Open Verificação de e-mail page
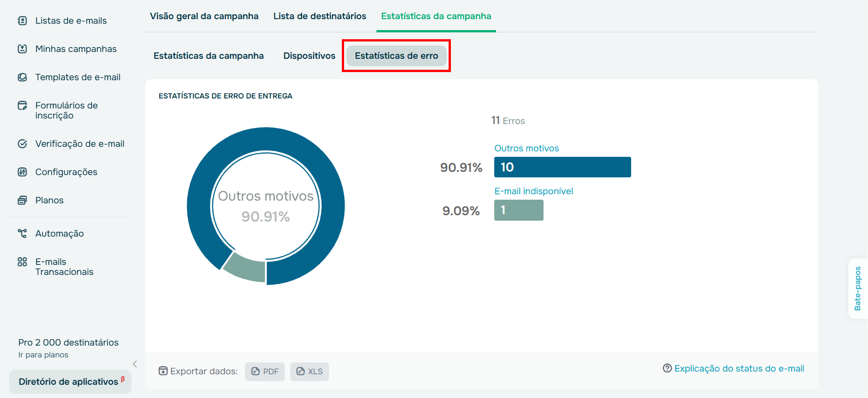868x398 pixels. coord(80,144)
